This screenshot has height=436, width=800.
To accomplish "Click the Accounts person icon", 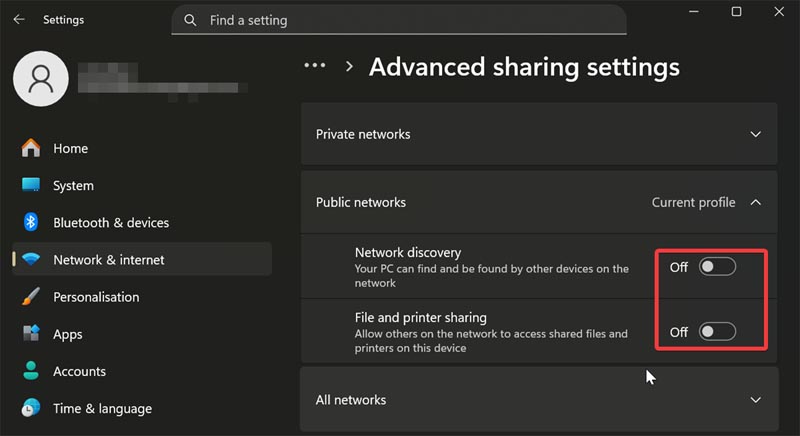I will [31, 371].
